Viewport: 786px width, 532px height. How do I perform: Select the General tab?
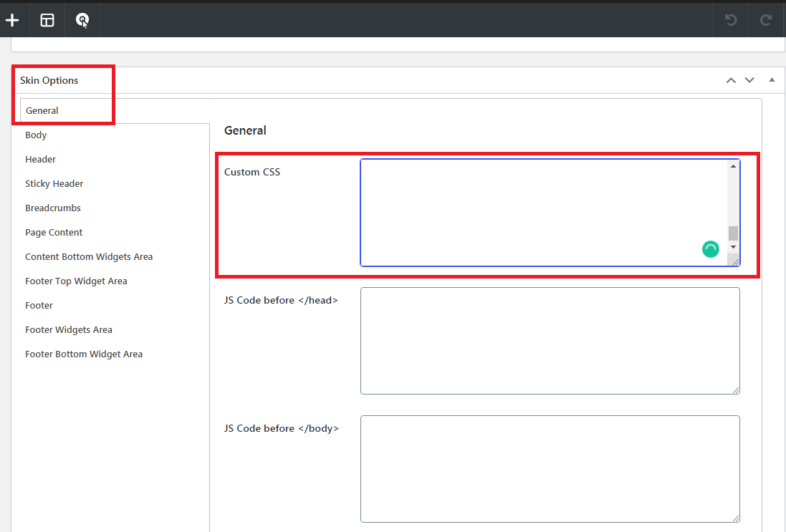(x=42, y=111)
